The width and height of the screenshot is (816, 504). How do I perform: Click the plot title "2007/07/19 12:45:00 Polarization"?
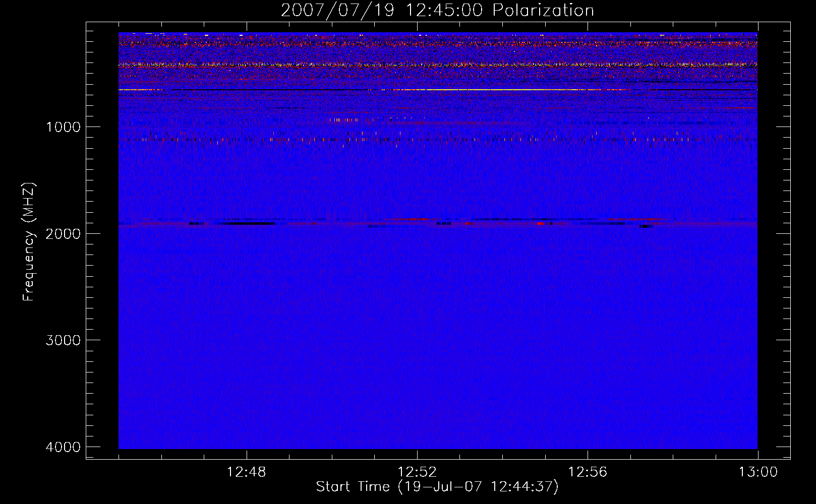click(437, 11)
